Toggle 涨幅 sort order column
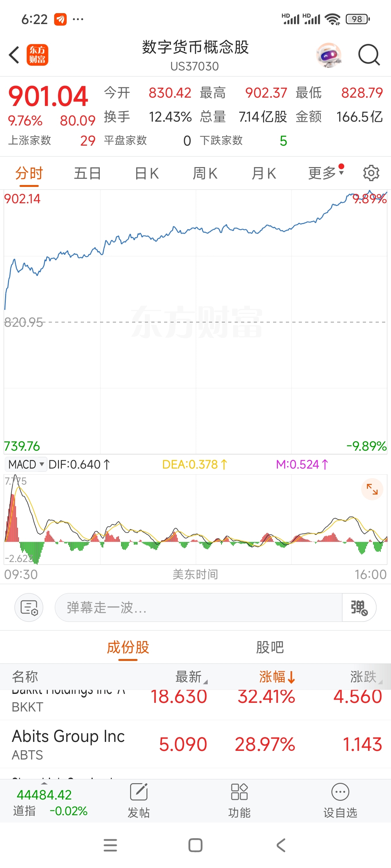Image resolution: width=391 pixels, height=868 pixels. [x=277, y=676]
